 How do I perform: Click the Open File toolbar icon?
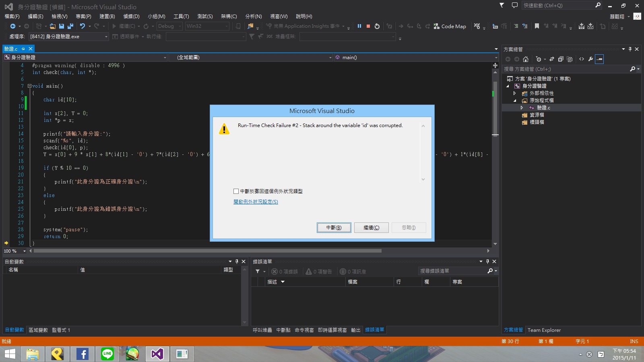53,26
